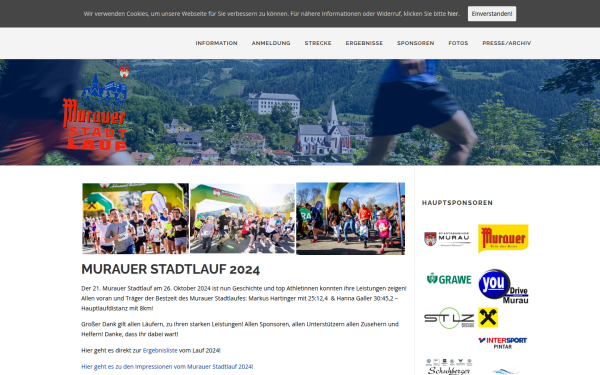Open the FOTOS menu item
This screenshot has width=600, height=375.
[458, 43]
